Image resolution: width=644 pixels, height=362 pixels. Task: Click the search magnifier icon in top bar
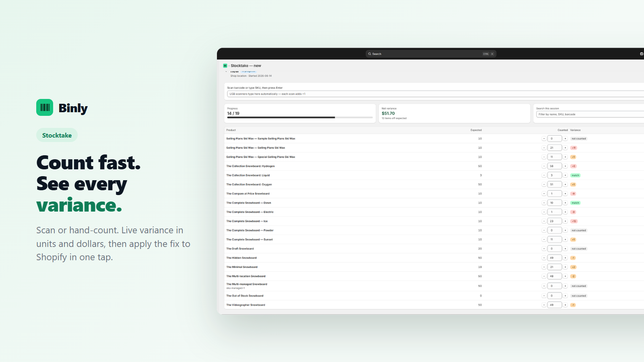pos(369,54)
